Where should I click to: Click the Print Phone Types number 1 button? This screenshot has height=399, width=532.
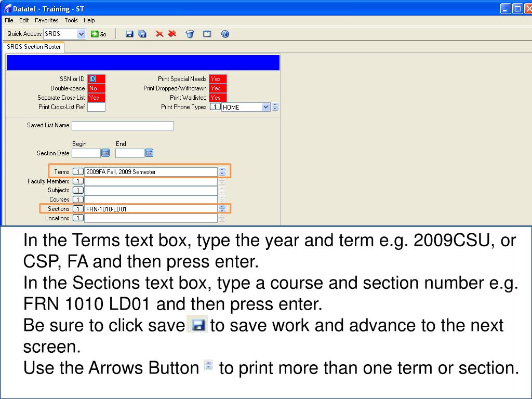[215, 107]
